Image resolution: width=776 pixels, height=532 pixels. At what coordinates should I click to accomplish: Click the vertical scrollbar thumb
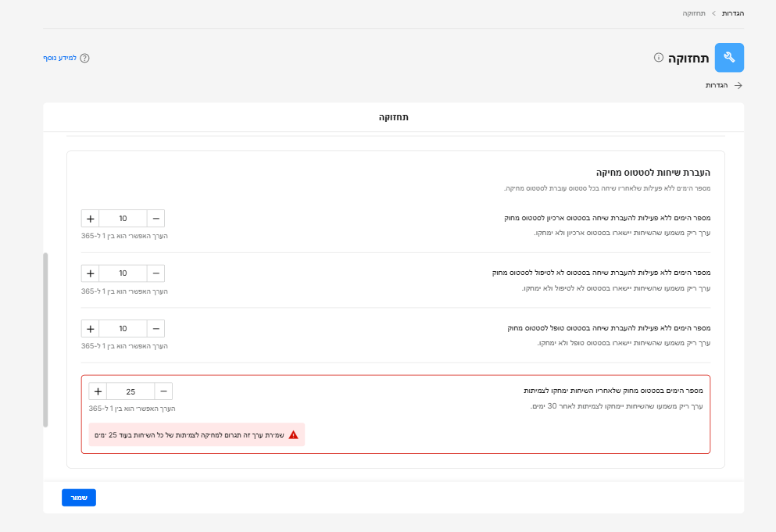tap(45, 340)
